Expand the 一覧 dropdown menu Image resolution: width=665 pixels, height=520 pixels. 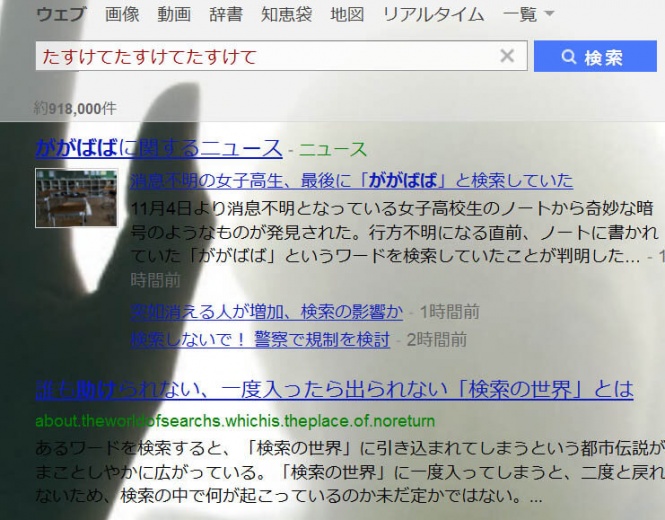click(528, 15)
